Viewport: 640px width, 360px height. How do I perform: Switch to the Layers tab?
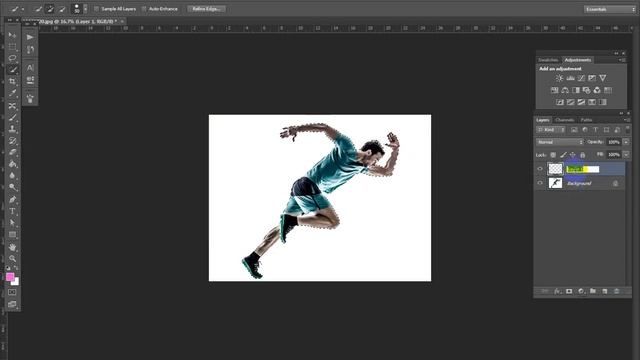tap(543, 120)
